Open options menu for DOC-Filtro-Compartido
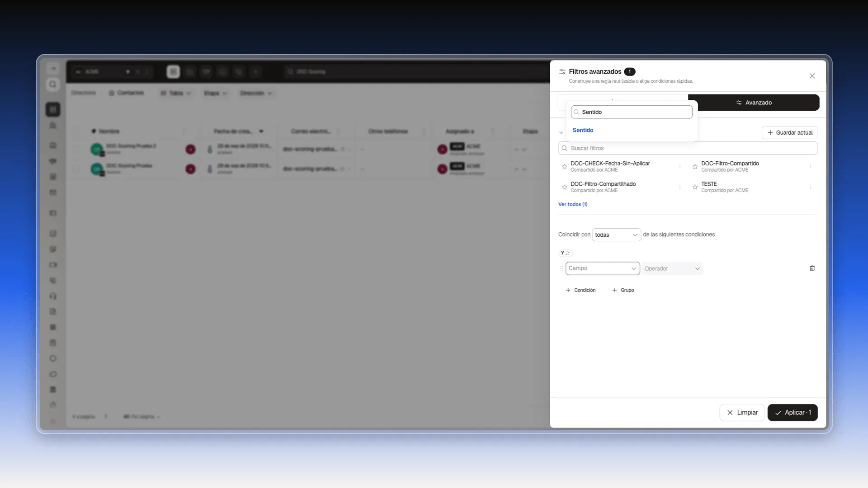The height and width of the screenshot is (488, 868). click(x=810, y=166)
